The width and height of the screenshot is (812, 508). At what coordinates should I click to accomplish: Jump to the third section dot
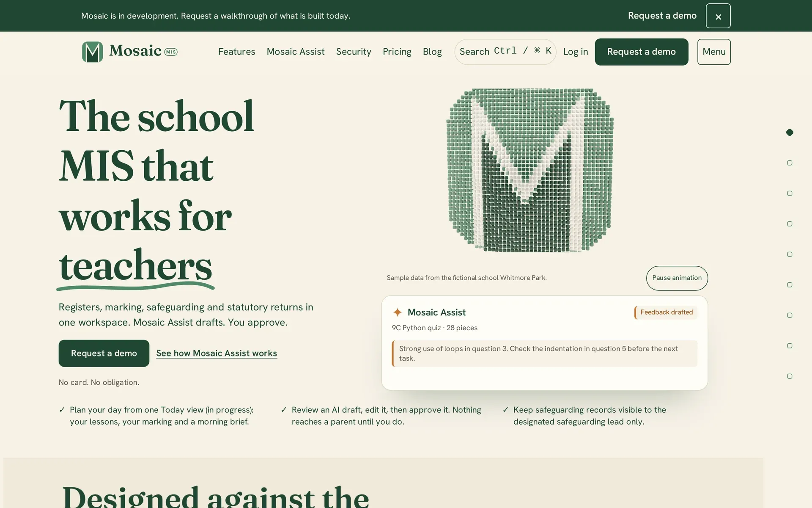tap(790, 193)
